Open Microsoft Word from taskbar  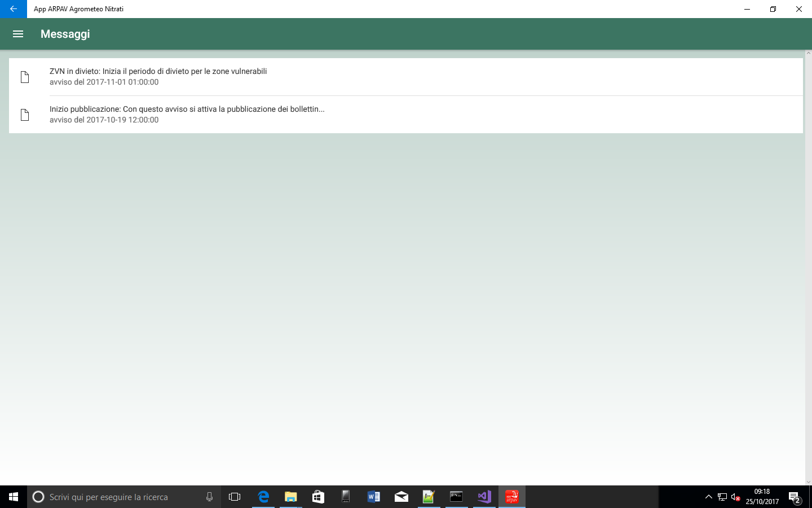point(373,497)
